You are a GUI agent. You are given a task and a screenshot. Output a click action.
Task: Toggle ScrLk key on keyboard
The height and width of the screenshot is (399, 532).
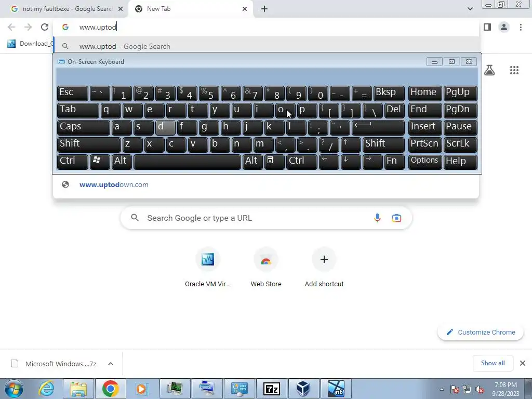coord(460,144)
